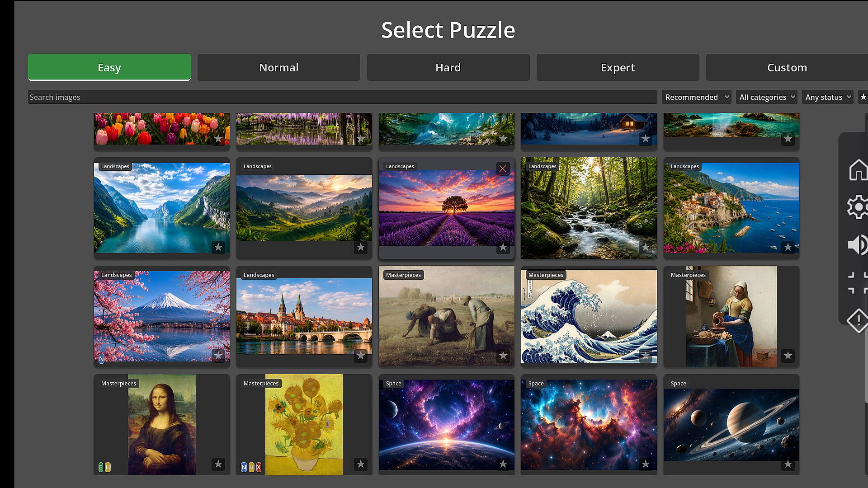
Task: Click the yellow H badge on Mona Lisa
Action: click(x=108, y=467)
